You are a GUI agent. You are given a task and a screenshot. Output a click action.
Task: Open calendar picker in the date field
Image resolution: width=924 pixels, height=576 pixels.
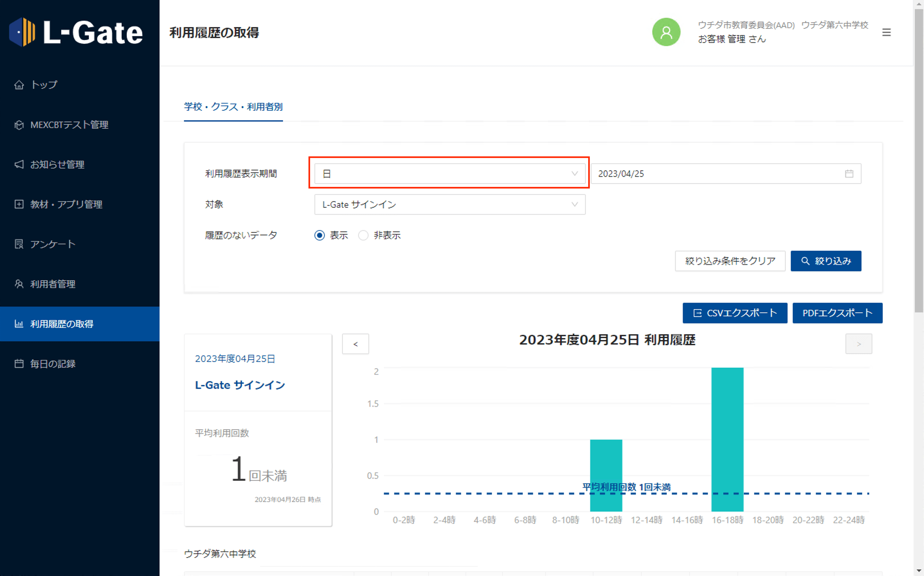tap(849, 174)
